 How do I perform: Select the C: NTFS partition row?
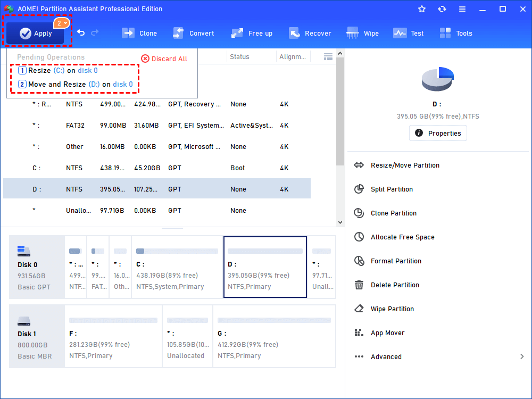click(157, 168)
